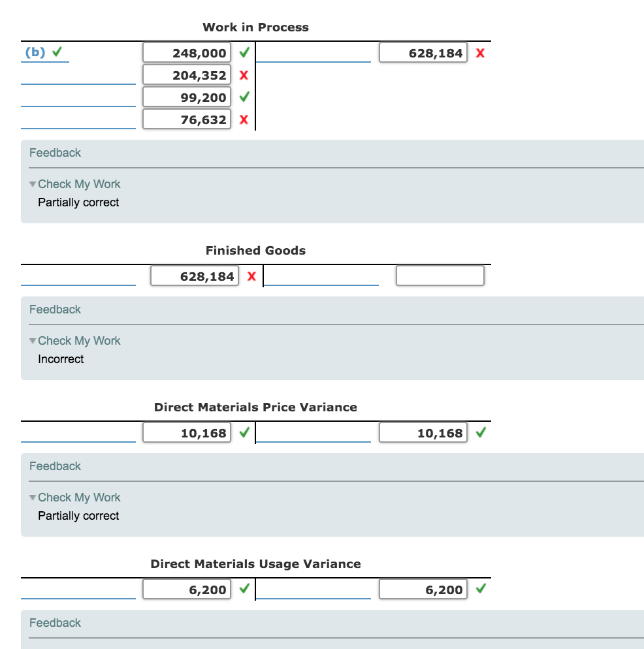Select the 248,000 amount box
Screen dimensions: 644x649
[x=187, y=52]
